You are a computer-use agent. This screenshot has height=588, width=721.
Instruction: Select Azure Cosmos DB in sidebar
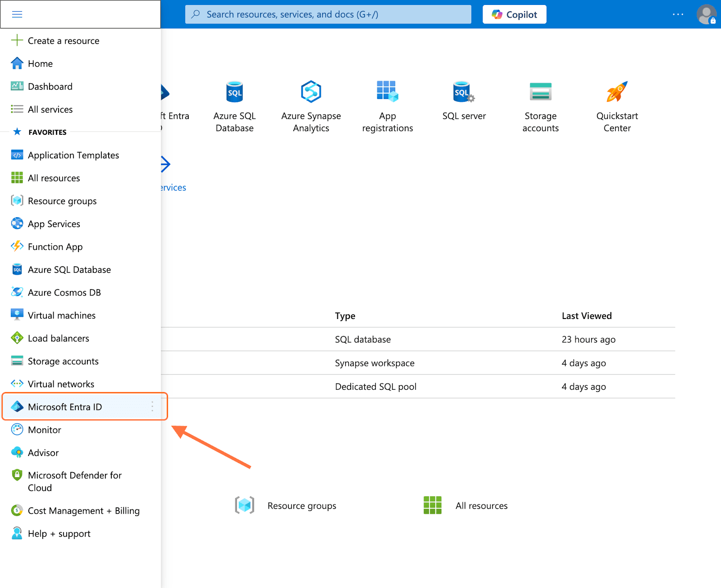click(64, 292)
